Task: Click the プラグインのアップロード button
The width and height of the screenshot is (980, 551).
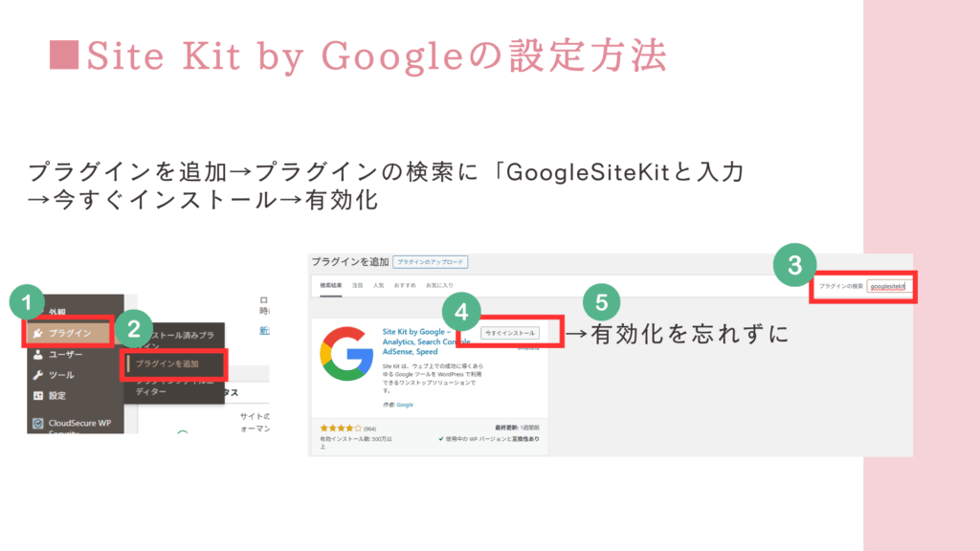Action: tap(430, 262)
